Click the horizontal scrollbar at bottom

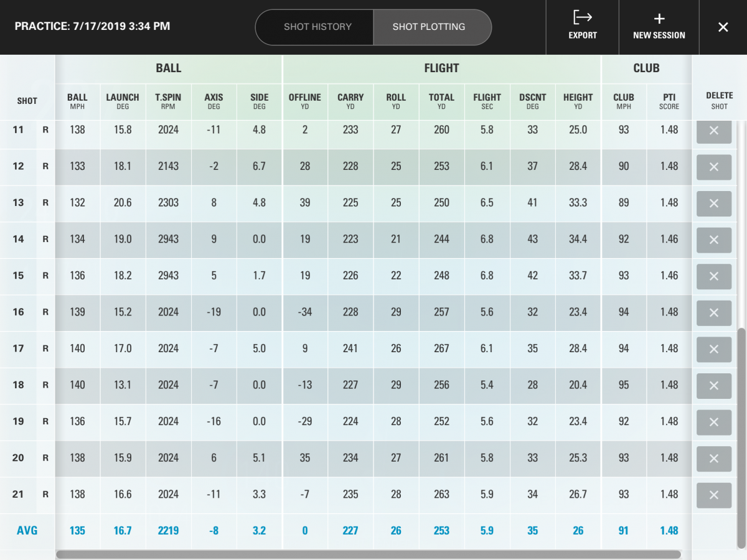368,554
